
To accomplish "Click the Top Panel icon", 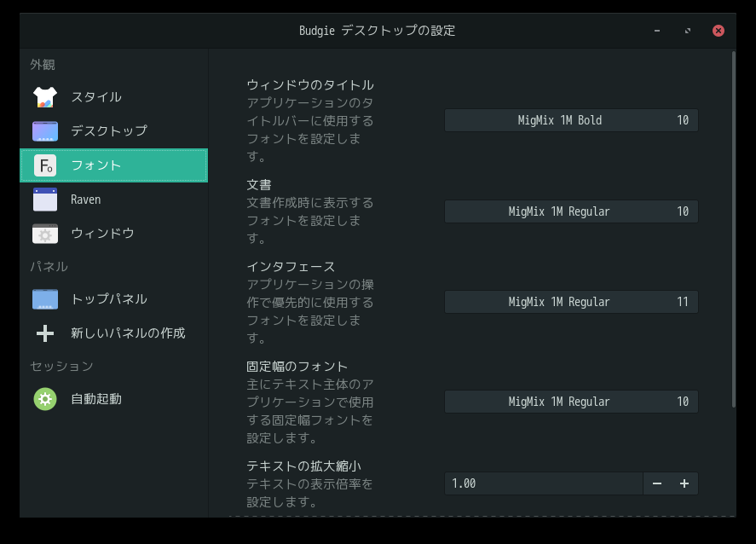I will click(45, 299).
